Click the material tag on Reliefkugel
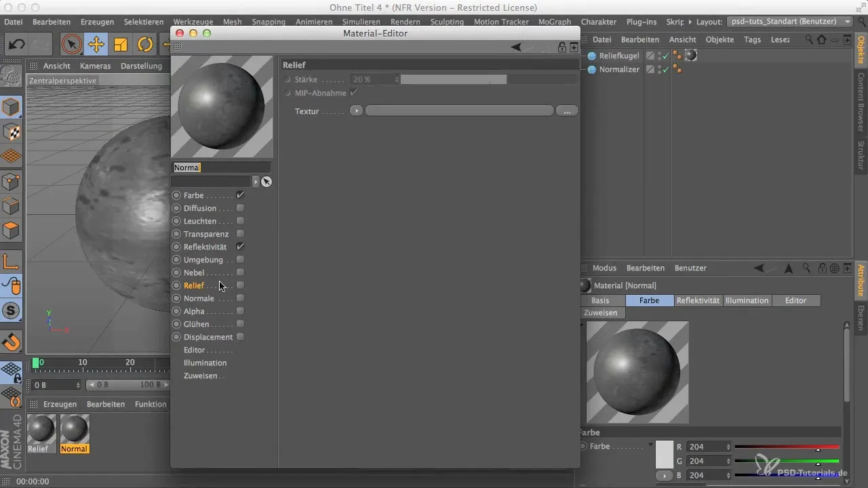The image size is (868, 488). pos(691,56)
